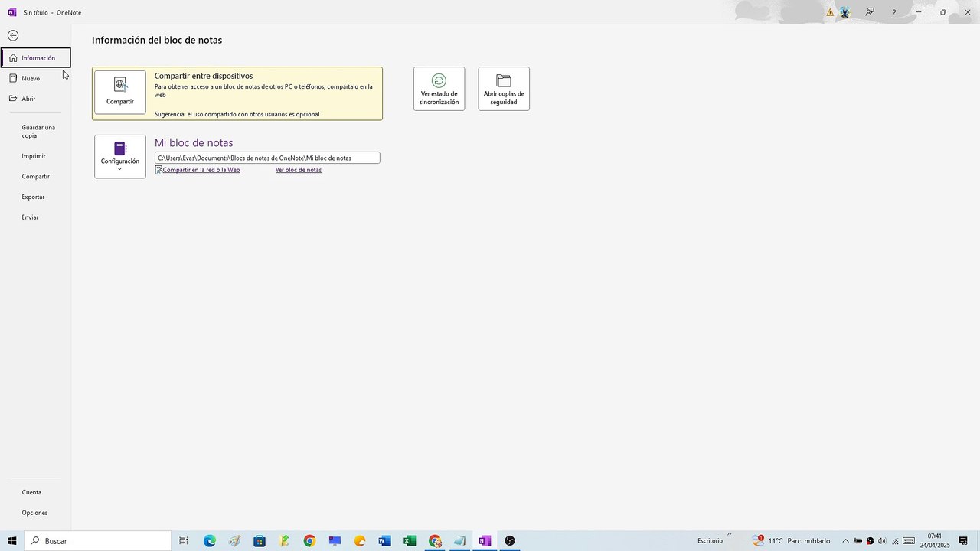This screenshot has height=551, width=980.
Task: Click the feedback person icon in title bar
Action: pos(870,12)
